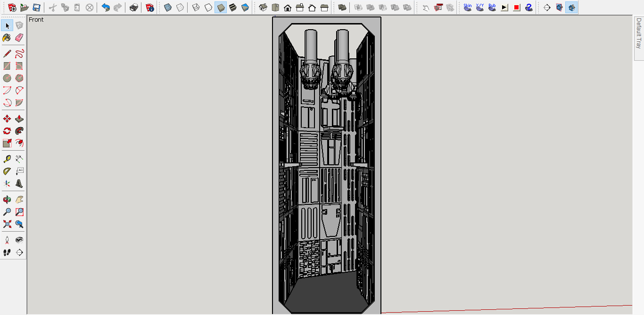Viewport: 644px width, 315px height.
Task: Click the Bub bubble button
Action: [x=492, y=8]
